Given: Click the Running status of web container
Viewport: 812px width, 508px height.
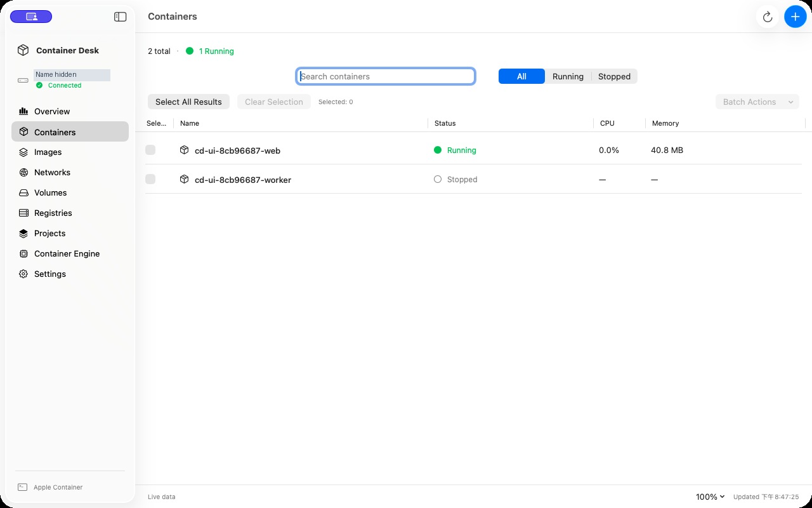Looking at the screenshot, I should tap(455, 150).
